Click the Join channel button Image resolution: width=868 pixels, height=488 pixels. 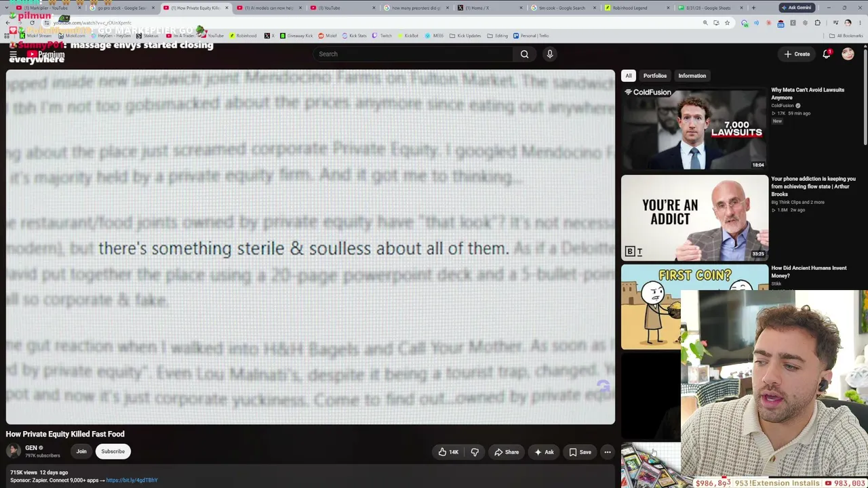[x=81, y=451]
